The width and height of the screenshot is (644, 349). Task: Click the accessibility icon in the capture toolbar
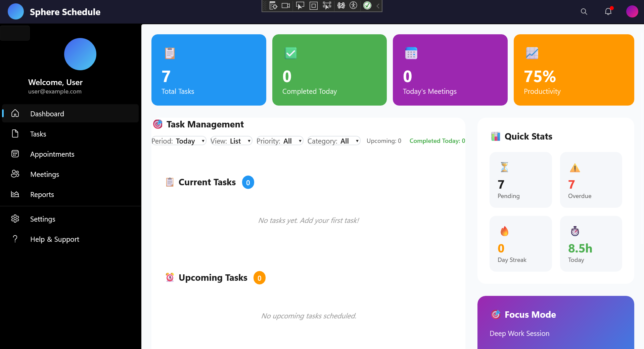point(353,5)
